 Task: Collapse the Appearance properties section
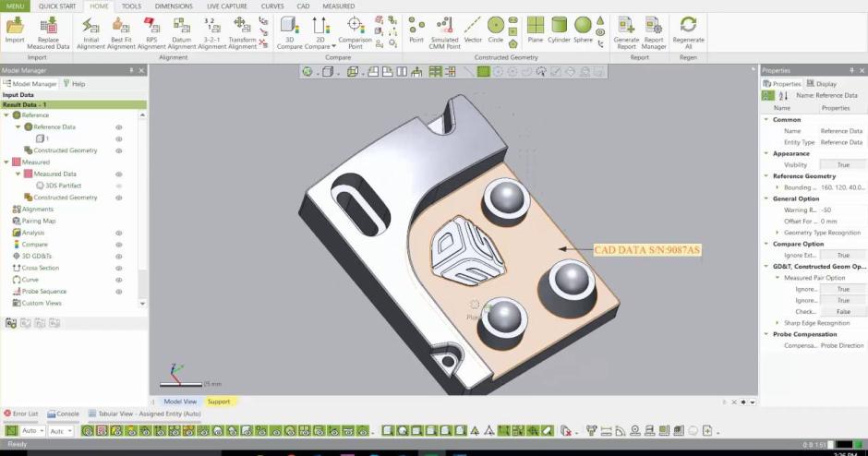pyautogui.click(x=766, y=153)
